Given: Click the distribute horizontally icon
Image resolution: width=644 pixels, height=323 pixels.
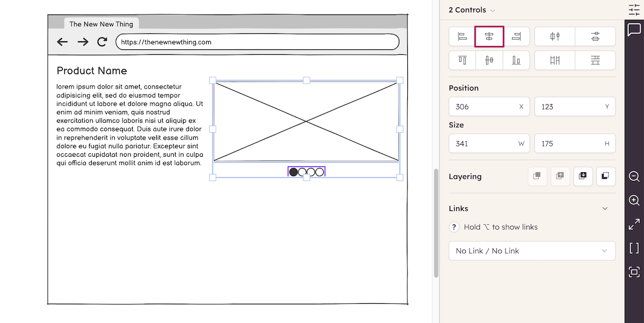Looking at the screenshot, I should tap(555, 61).
